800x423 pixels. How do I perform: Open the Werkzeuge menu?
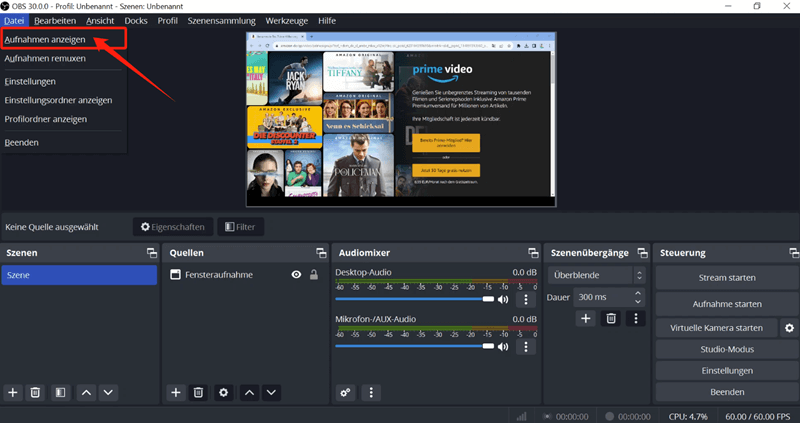point(287,20)
